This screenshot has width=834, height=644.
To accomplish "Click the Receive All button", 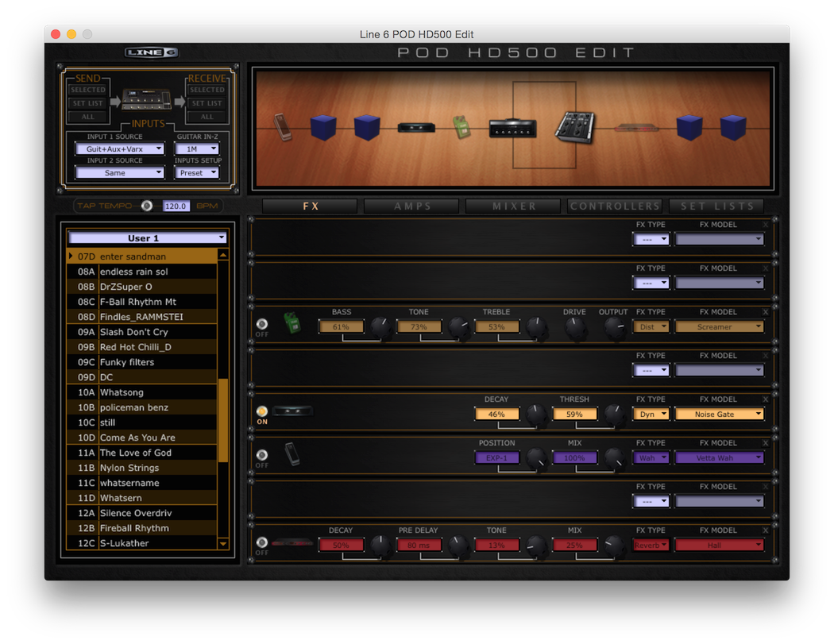I will pyautogui.click(x=207, y=117).
